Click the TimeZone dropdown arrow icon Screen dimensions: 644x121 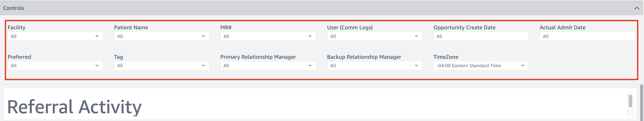pyautogui.click(x=522, y=66)
